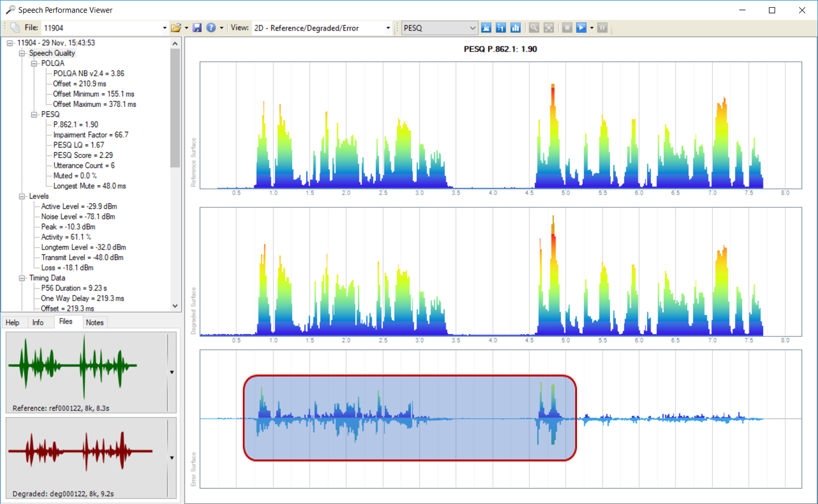Collapse the POLQA tree node
The height and width of the screenshot is (504, 818).
click(34, 64)
